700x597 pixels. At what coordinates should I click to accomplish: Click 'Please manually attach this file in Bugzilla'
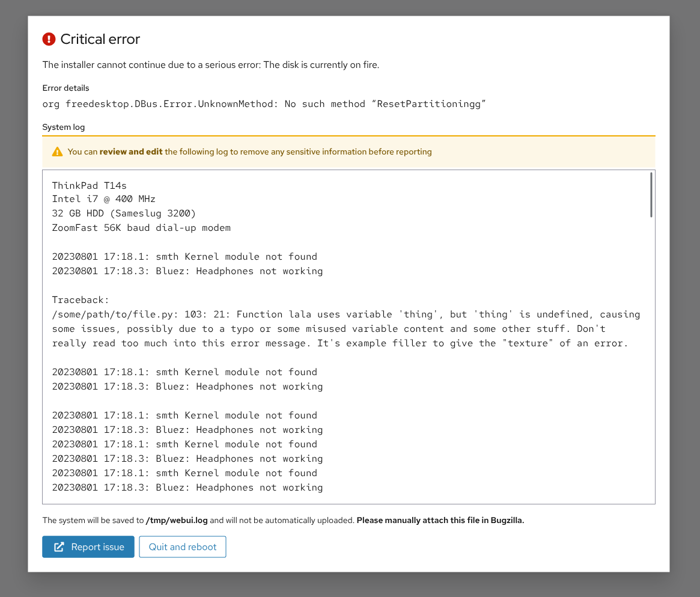(x=440, y=521)
